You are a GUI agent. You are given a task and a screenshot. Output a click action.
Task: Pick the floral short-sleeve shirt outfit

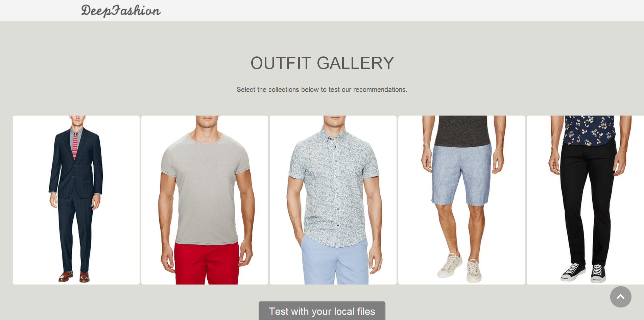coord(333,200)
